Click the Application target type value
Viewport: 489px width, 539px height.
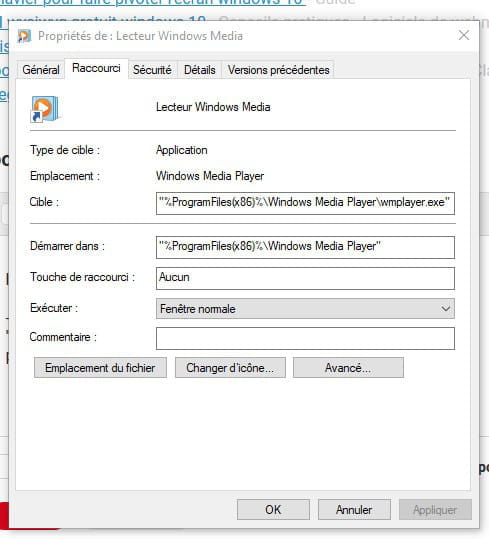[x=181, y=150]
